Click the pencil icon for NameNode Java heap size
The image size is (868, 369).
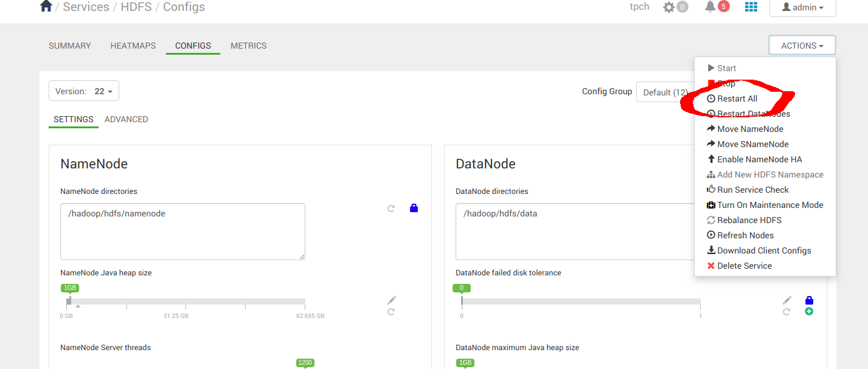tap(391, 299)
